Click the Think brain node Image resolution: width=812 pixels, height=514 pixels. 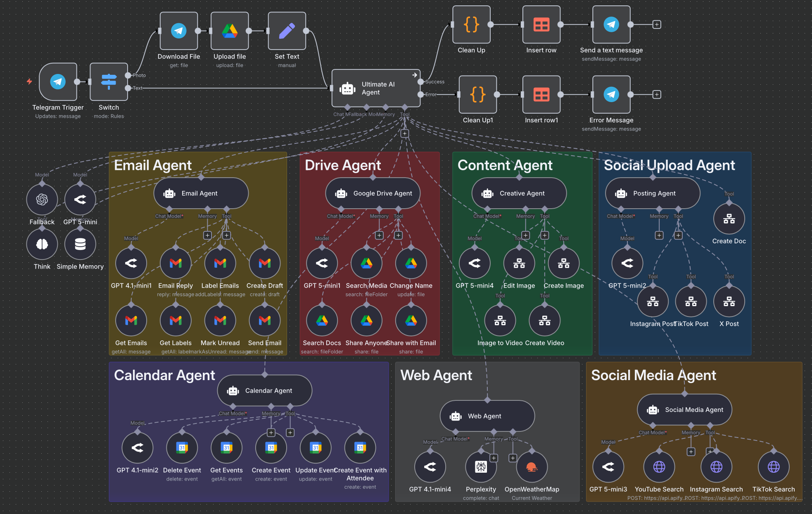42,244
